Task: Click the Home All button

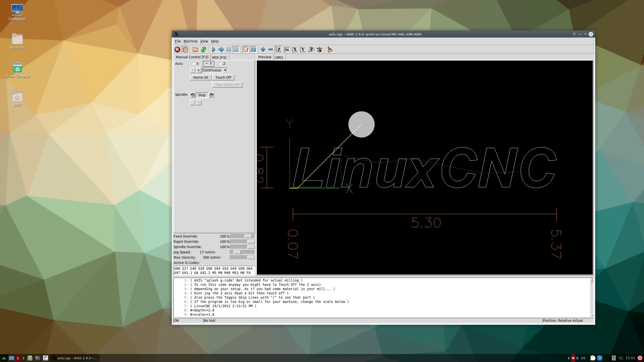Action: click(x=200, y=78)
